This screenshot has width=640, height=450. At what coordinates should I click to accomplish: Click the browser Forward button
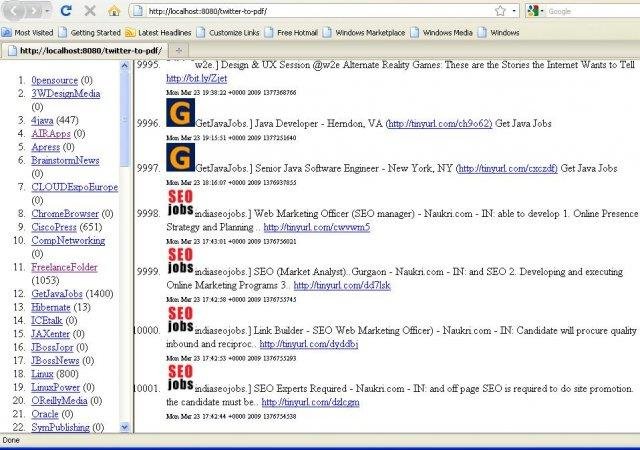click(35, 11)
